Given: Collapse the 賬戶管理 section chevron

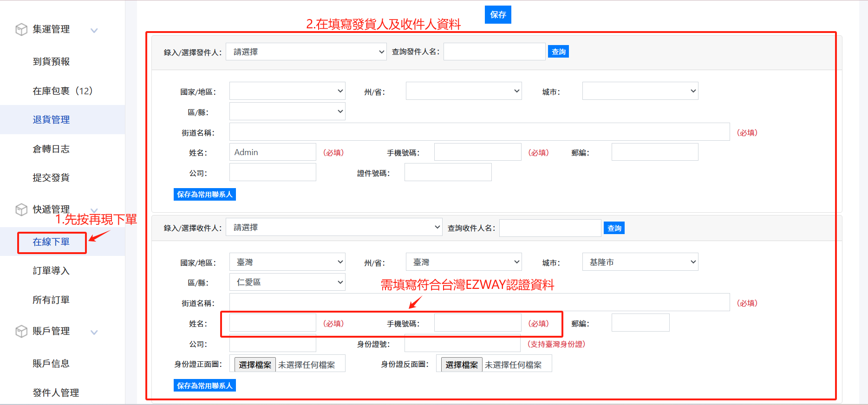Looking at the screenshot, I should click(94, 332).
